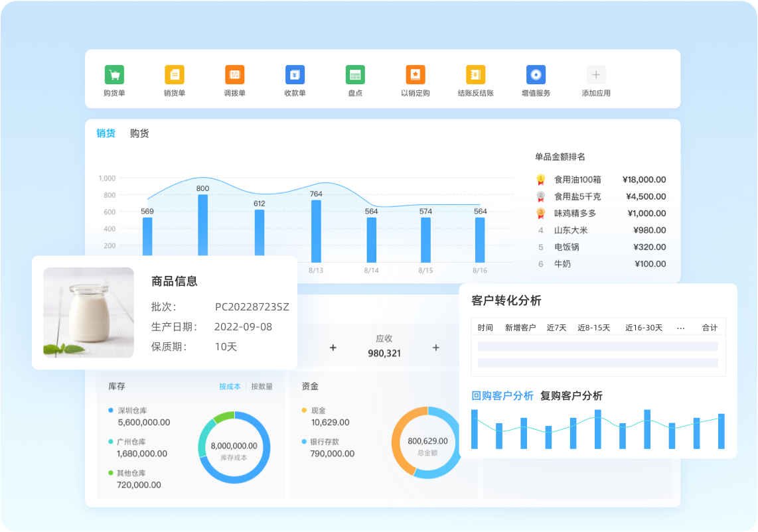
Task: Click the 调拨单 transfer order icon
Action: (x=234, y=75)
